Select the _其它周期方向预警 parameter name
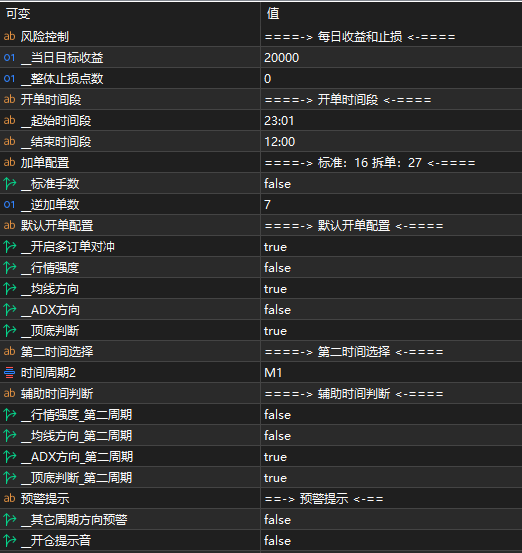522x553 pixels. pos(74,520)
